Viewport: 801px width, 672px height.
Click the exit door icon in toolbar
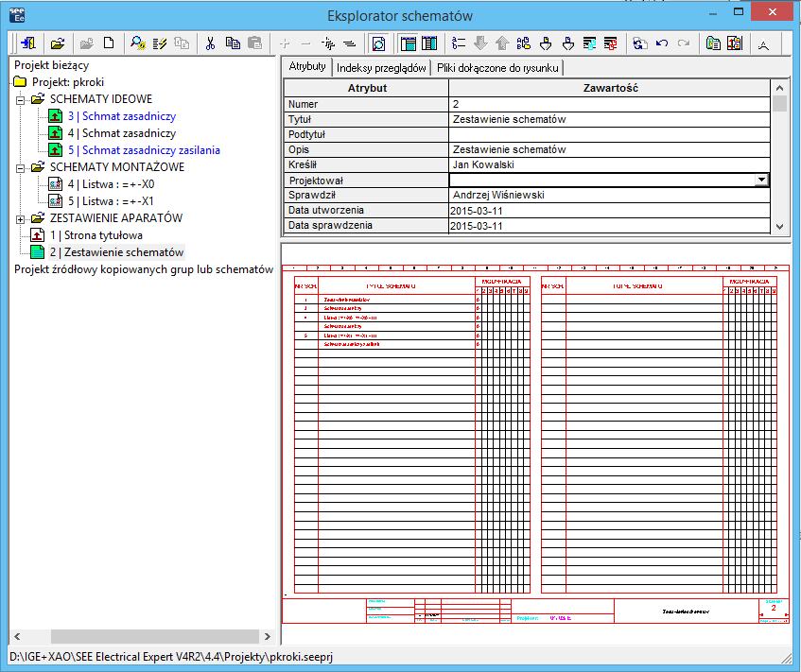coord(28,43)
